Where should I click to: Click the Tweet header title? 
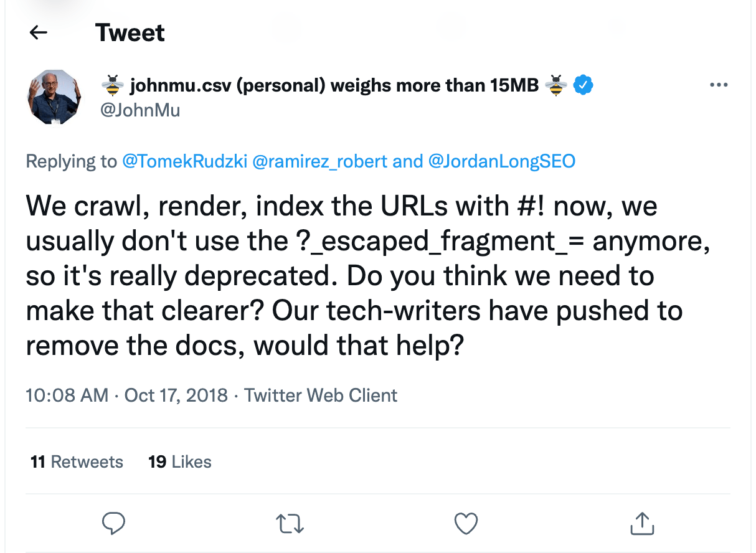tap(130, 32)
